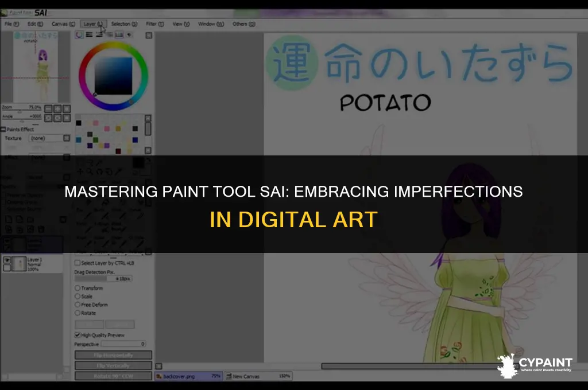588x390 pixels.
Task: Select the Transform radio option
Action: point(78,288)
